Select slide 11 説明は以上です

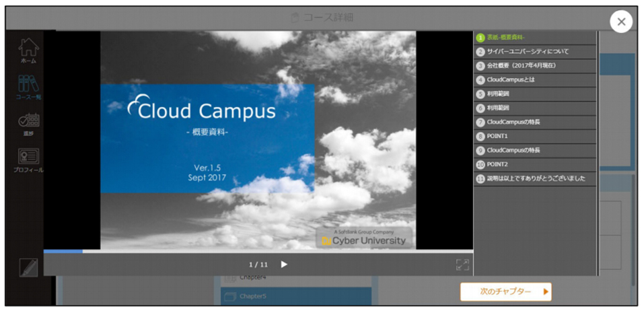pyautogui.click(x=535, y=178)
